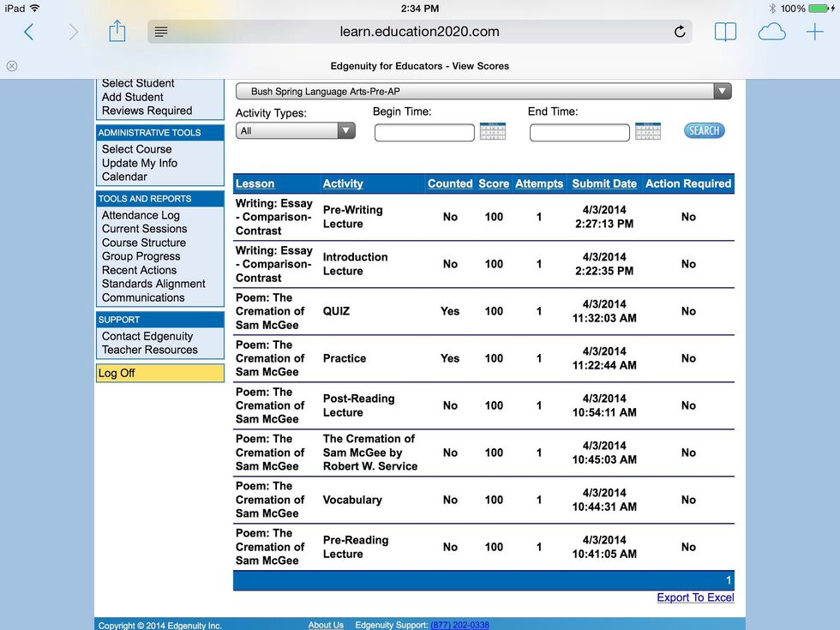The image size is (840, 630).
Task: Tap the Share icon in Safari toolbar
Action: point(117,31)
